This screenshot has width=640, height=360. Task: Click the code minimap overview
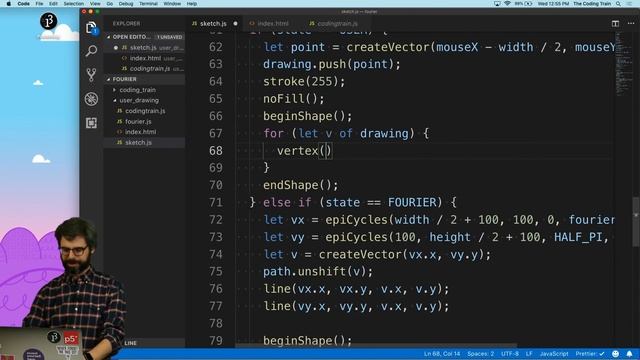623,63
